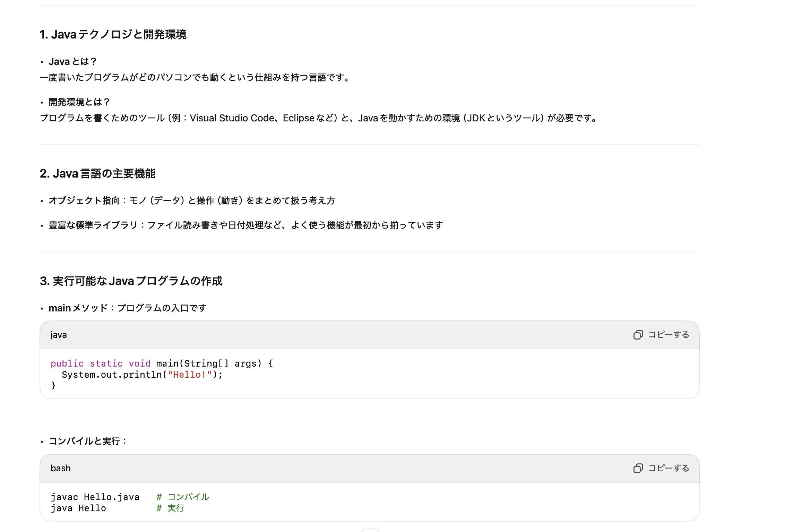
Task: Select the bold text 開発環境とは？
Action: 78,102
